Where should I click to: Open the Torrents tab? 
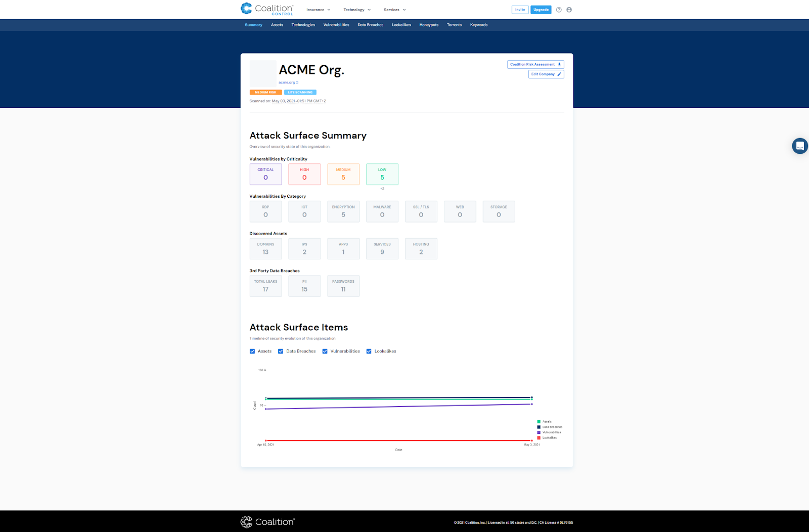(x=454, y=25)
